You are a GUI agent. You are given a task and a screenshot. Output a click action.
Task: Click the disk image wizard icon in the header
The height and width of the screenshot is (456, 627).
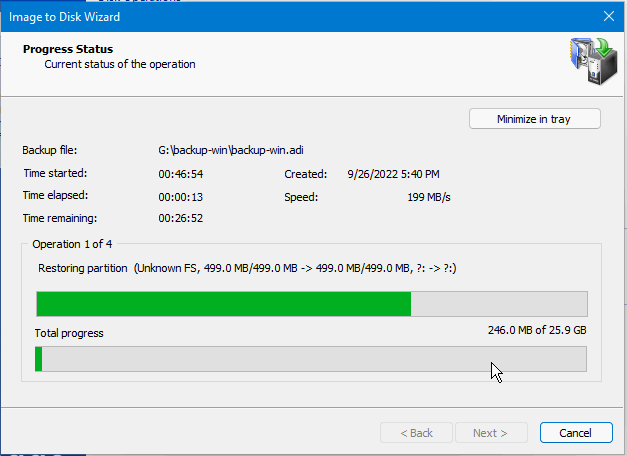click(593, 61)
